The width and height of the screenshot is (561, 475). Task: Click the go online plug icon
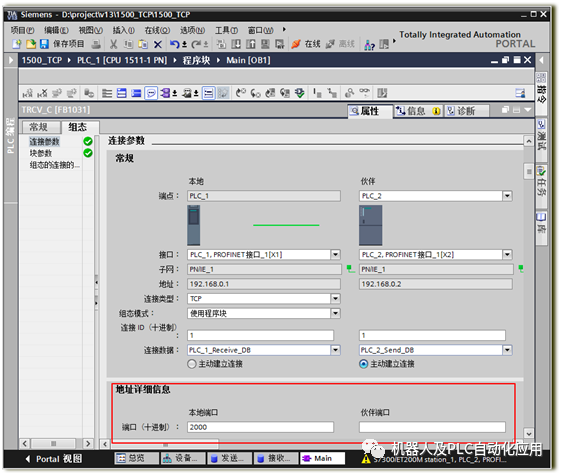pos(296,44)
